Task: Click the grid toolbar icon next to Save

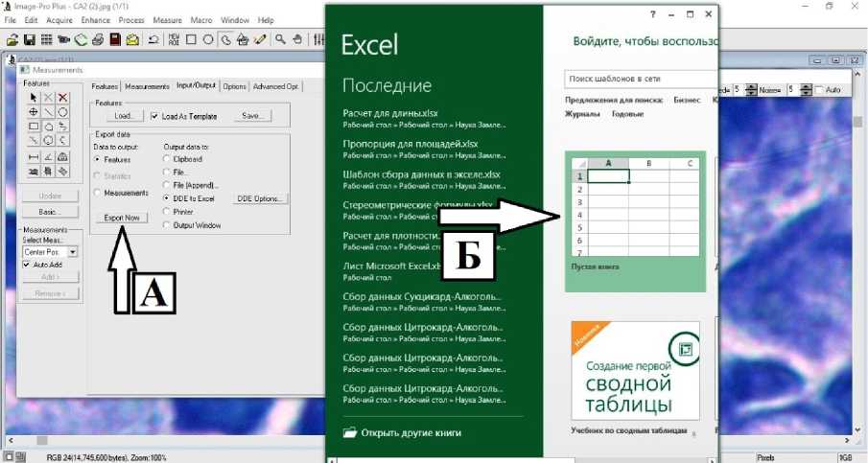Action: 46,39
